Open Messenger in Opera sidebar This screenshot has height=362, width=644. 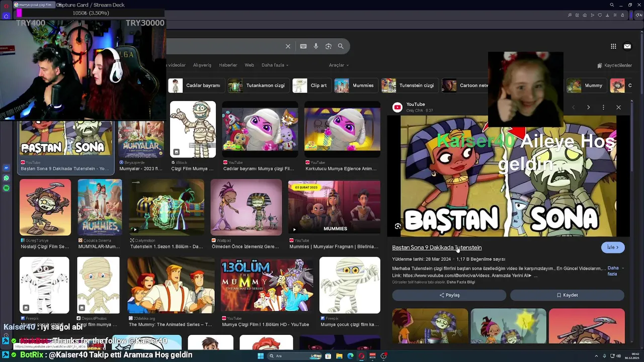click(6, 168)
